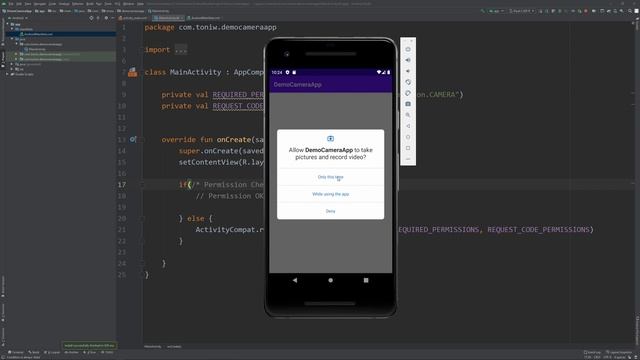Click the locate-file target icon in Project panel
This screenshot has height=360, width=640.
tap(91, 18)
